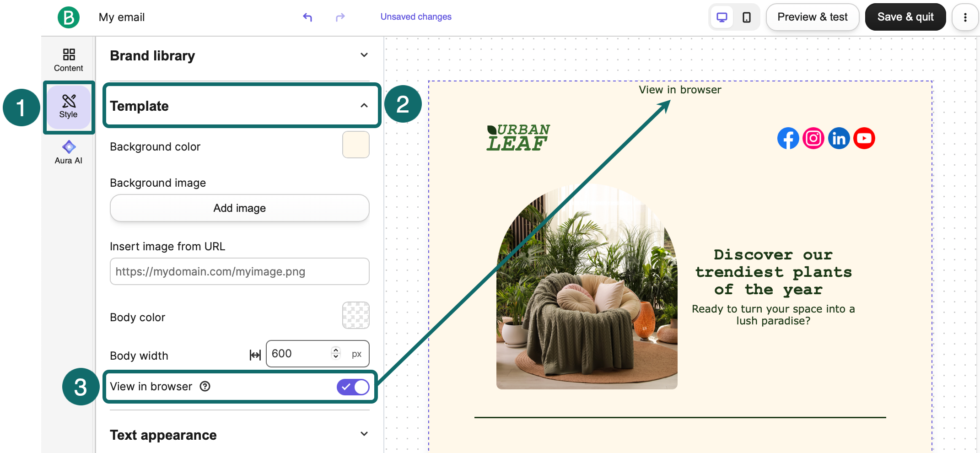Switch to the Content panel
The height and width of the screenshot is (453, 980).
coord(69,59)
